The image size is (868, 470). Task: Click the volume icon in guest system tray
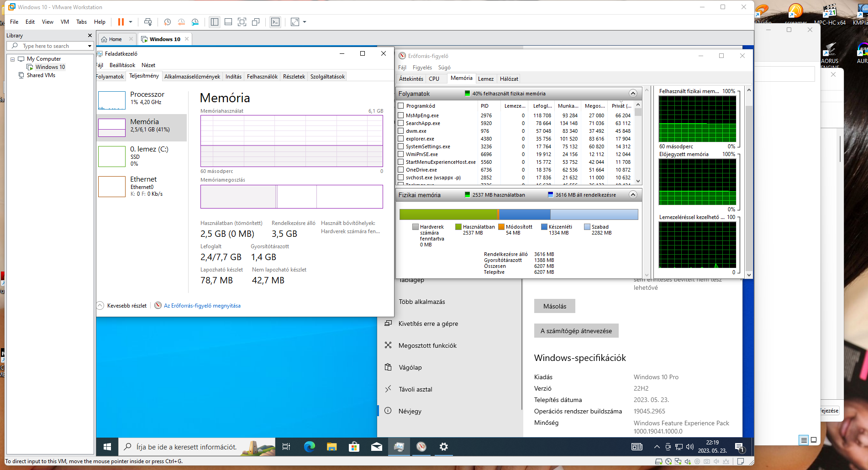click(690, 447)
